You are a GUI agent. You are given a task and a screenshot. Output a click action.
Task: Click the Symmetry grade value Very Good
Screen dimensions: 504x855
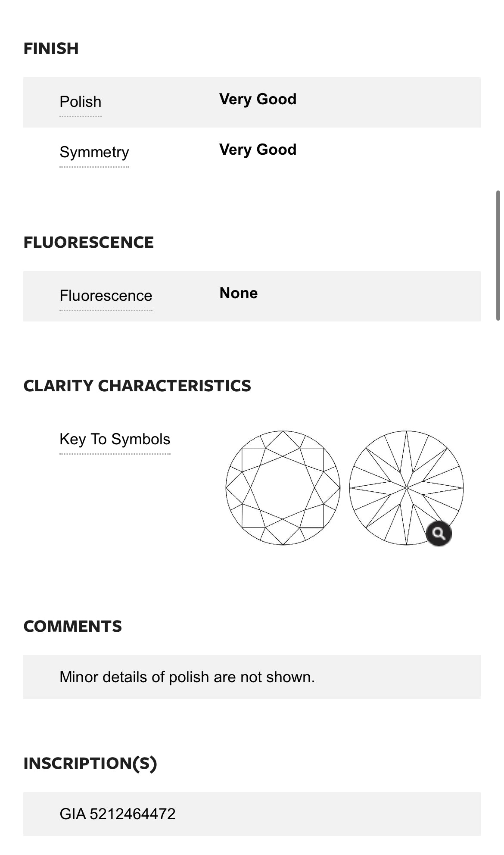(258, 150)
